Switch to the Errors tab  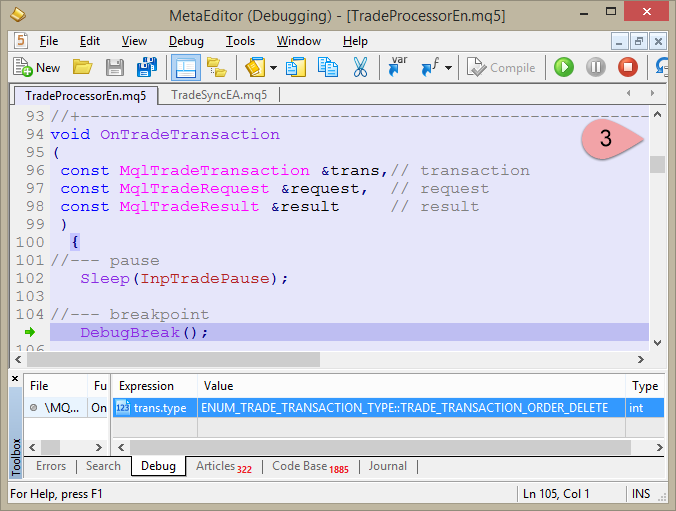(x=51, y=466)
